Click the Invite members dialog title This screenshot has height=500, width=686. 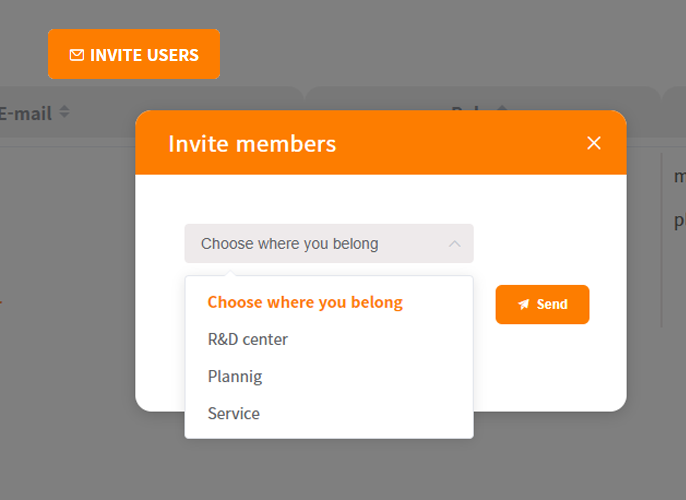(x=252, y=144)
